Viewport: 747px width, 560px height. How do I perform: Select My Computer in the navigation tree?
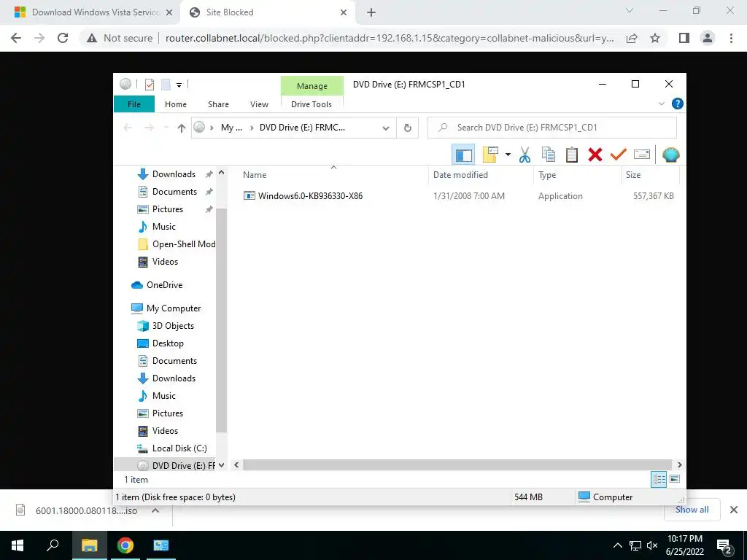174,308
